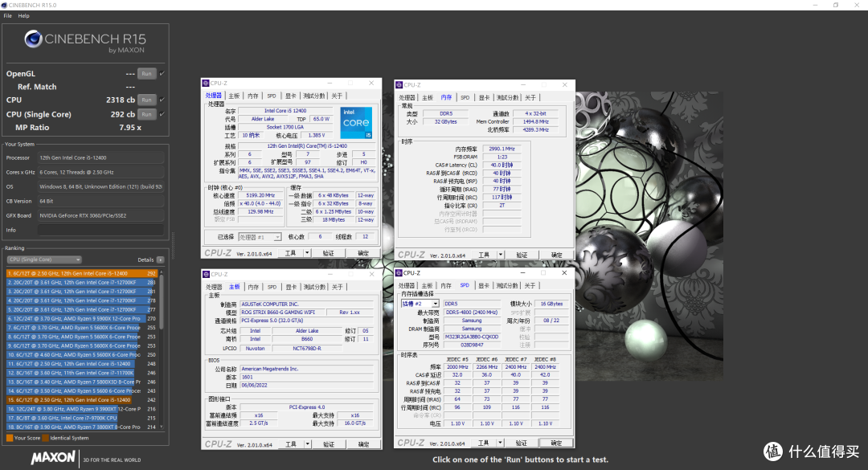Image resolution: width=868 pixels, height=470 pixels.
Task: Click the orange Your Score legend swatch
Action: tap(10, 438)
